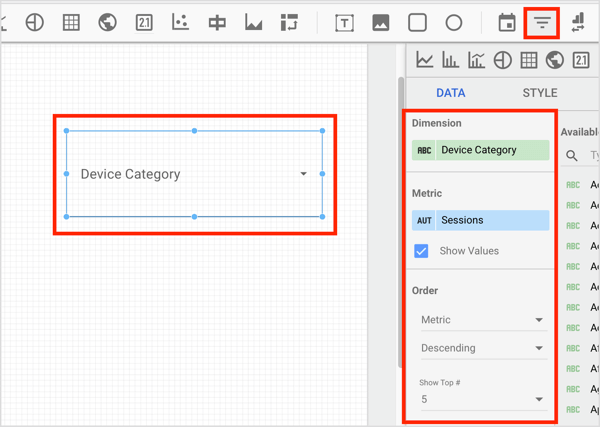Insert a text box
The image size is (600, 427).
point(344,22)
